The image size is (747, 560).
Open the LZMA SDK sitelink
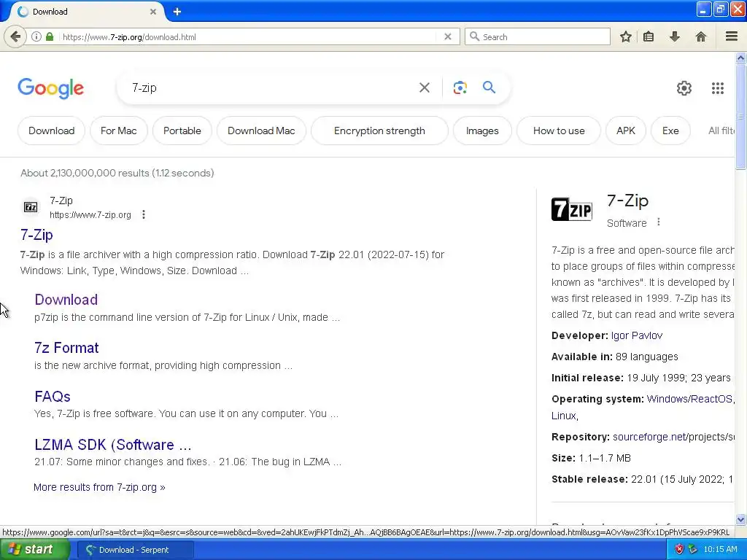tap(113, 445)
